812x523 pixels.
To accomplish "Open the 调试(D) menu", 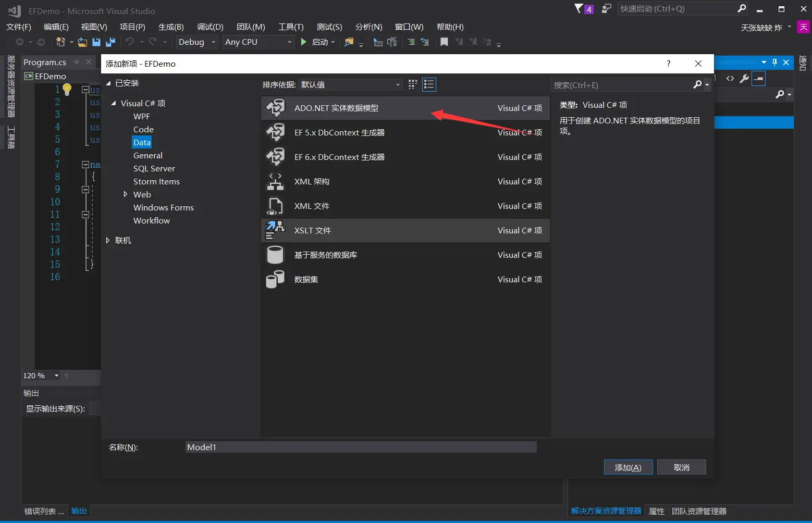I will point(210,27).
